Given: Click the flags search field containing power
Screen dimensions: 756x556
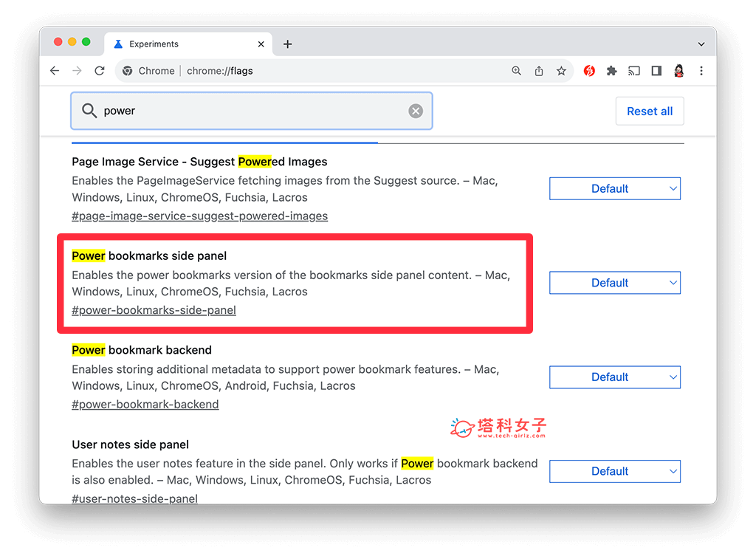Looking at the screenshot, I should click(252, 111).
